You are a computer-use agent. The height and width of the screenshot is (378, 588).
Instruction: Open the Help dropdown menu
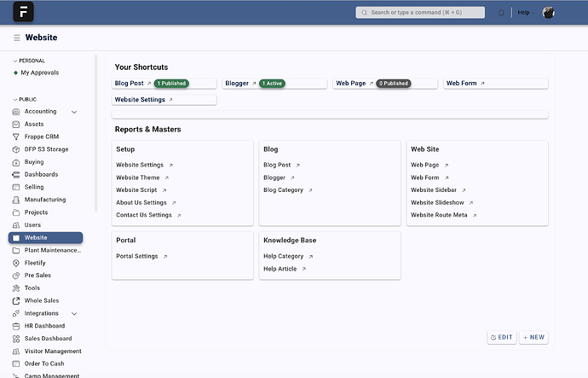tap(526, 13)
